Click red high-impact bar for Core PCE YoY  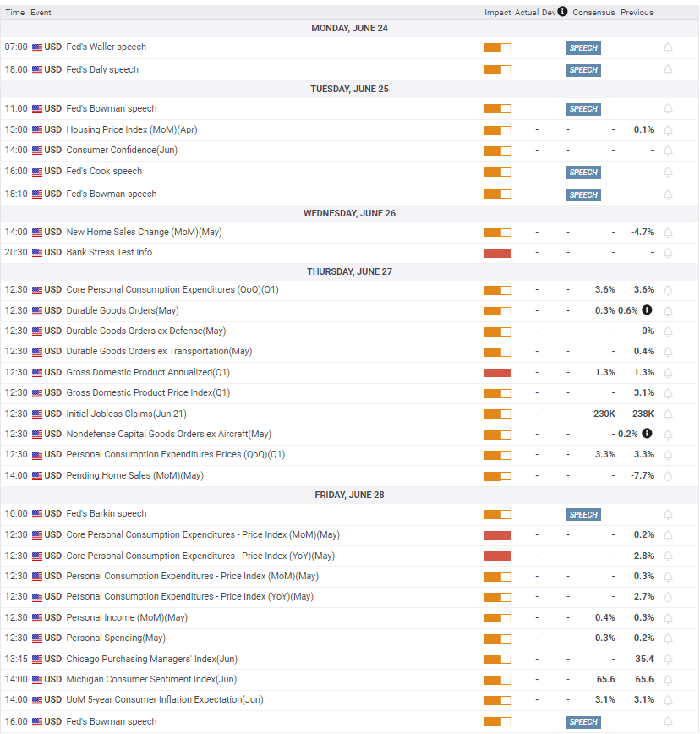497,556
